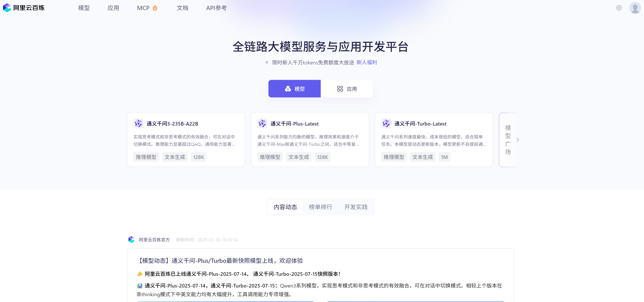Open the 【模型动态】通义千问-Plus/Turbo announcement title

(220, 261)
